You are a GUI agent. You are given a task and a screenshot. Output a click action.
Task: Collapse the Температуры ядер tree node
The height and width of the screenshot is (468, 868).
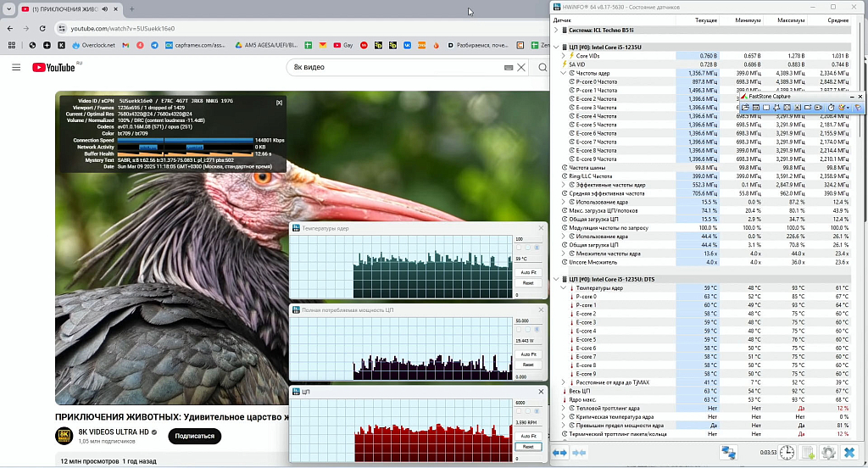pos(563,288)
